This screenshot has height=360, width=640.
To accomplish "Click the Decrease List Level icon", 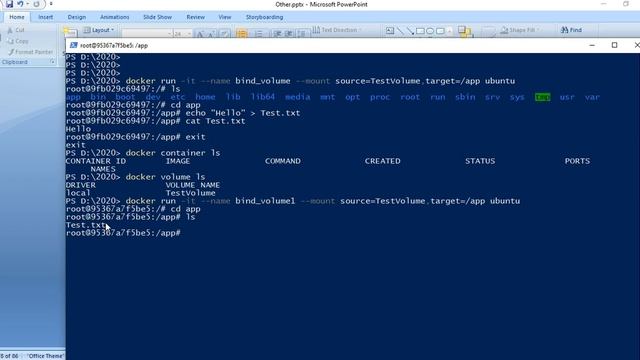I will [x=277, y=34].
